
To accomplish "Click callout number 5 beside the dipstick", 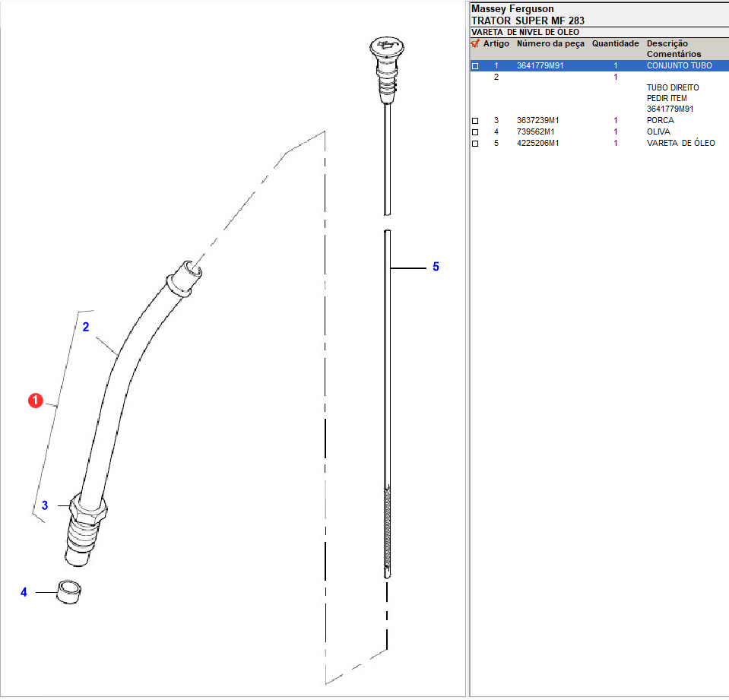I will [436, 267].
